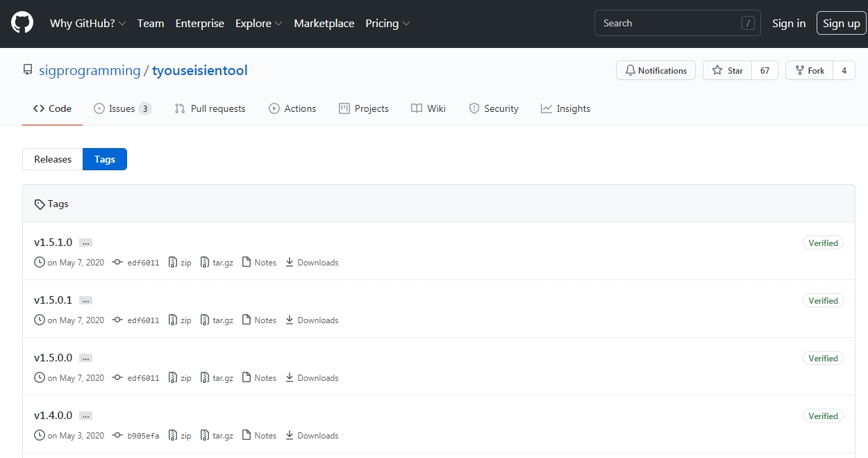View the 4 forks count
Image resolution: width=868 pixels, height=458 pixels.
[x=844, y=70]
